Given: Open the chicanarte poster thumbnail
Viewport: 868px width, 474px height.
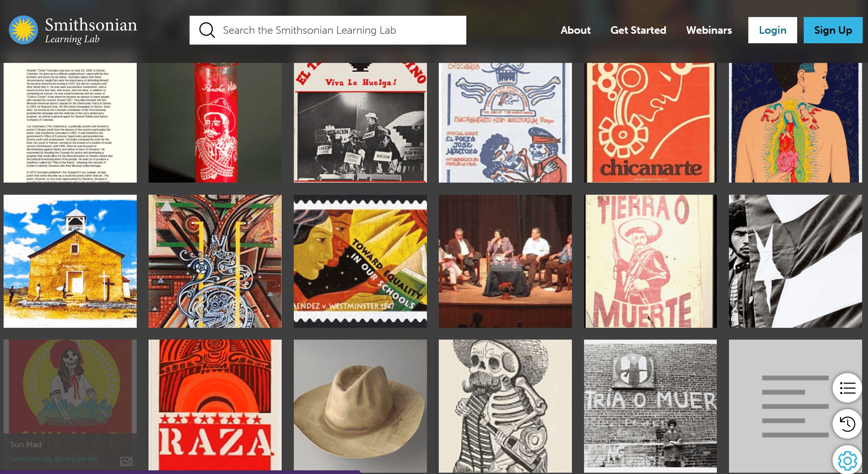Looking at the screenshot, I should [650, 123].
